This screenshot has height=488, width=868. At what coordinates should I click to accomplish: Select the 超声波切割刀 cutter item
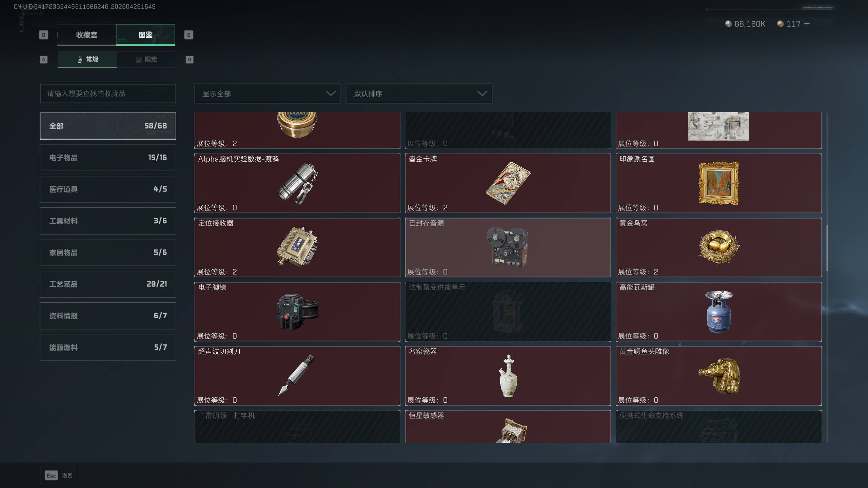click(297, 375)
